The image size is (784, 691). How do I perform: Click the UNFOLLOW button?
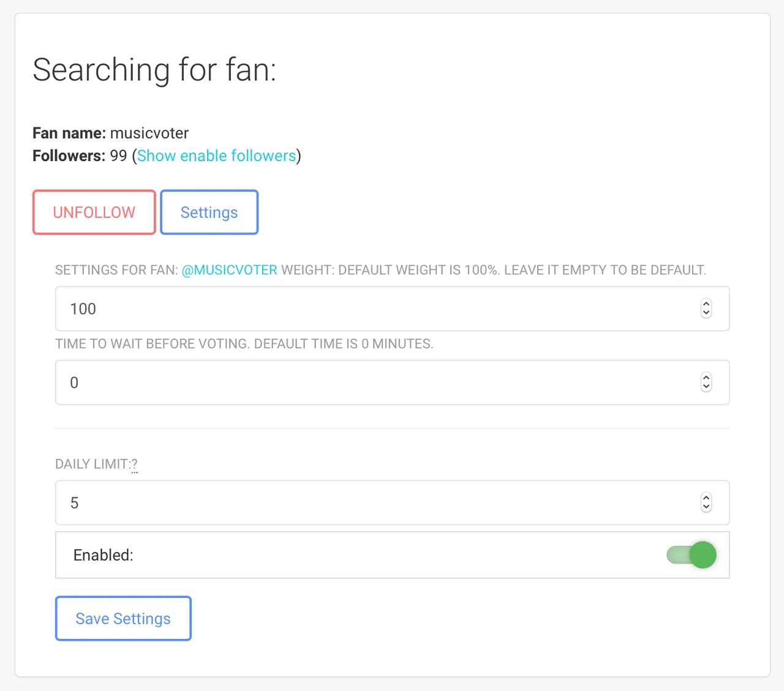point(94,212)
